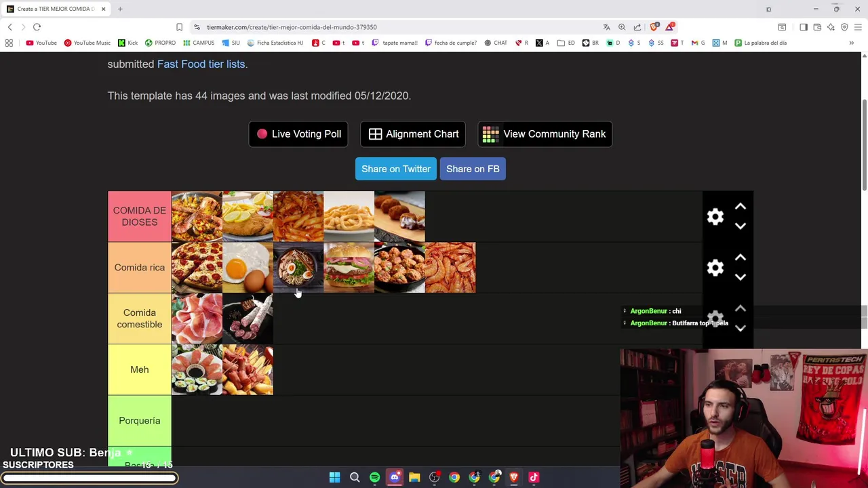Image resolution: width=868 pixels, height=488 pixels.
Task: Select the sliced ham image
Action: pos(197,319)
